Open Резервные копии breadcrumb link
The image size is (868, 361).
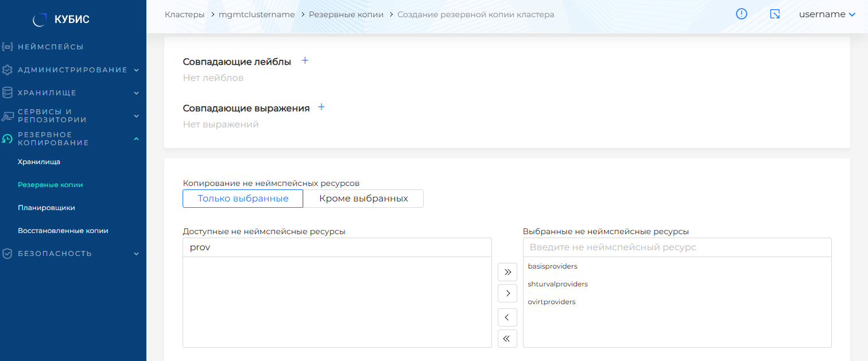pos(346,14)
